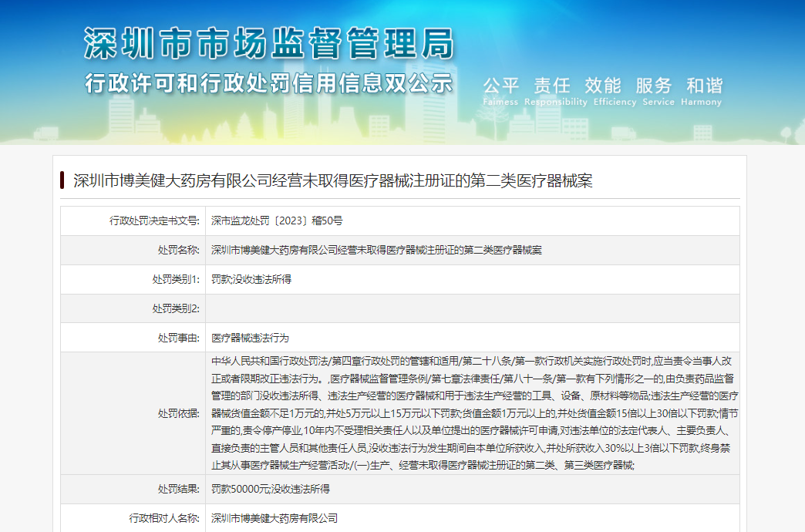Screen dimensions: 805x532
Task: Click the 深圳市市场监督管理局 banner title
Action: coord(268,44)
